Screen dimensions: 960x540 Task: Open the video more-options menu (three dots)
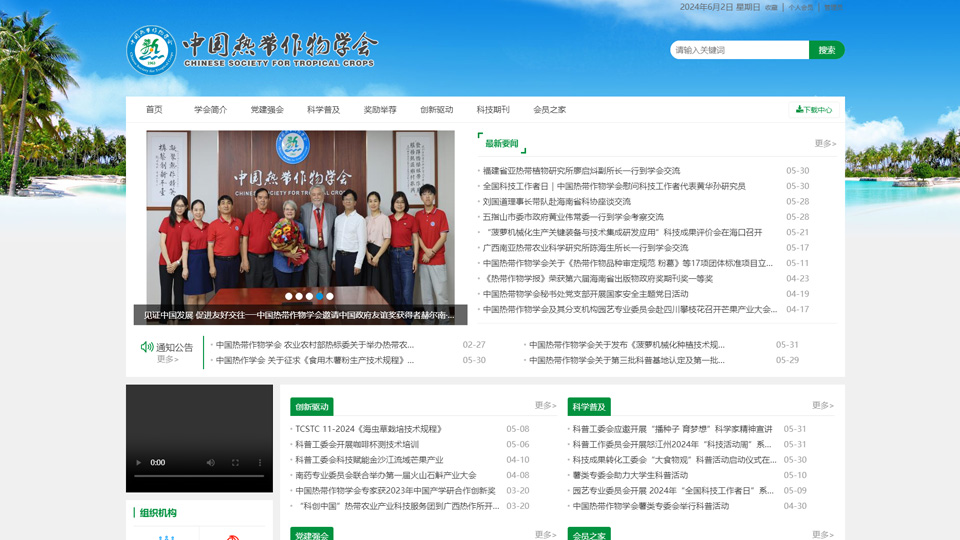pyautogui.click(x=260, y=463)
